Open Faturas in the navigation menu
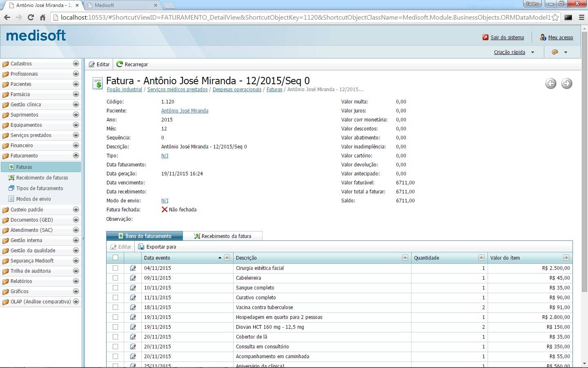 [x=40, y=167]
